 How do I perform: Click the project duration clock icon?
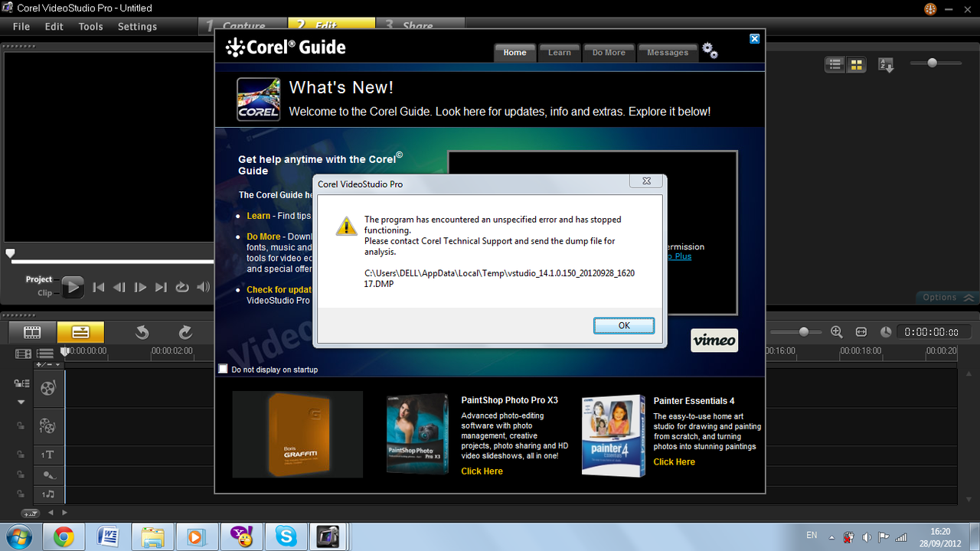[886, 332]
